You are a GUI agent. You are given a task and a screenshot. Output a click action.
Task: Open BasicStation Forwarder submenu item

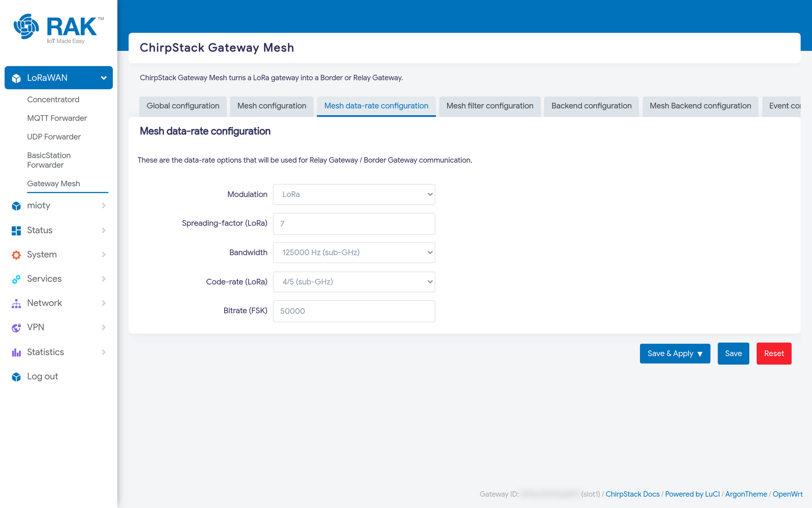click(x=49, y=160)
